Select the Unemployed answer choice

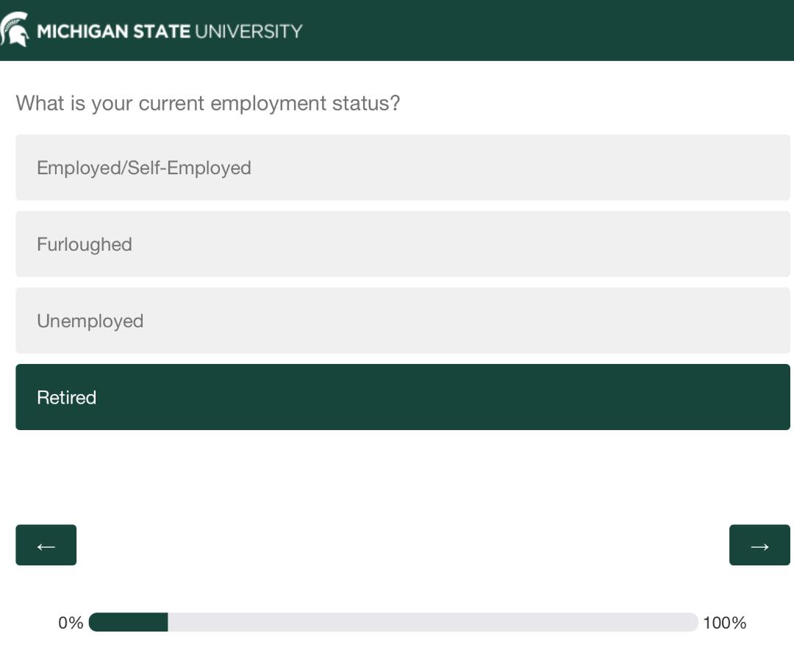point(403,321)
